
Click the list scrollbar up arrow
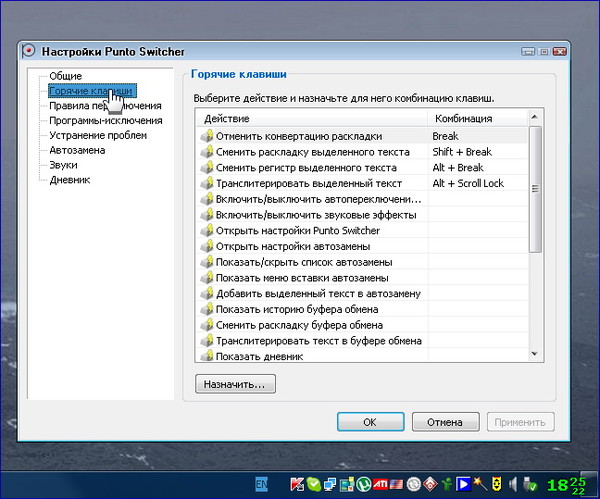pyautogui.click(x=535, y=117)
